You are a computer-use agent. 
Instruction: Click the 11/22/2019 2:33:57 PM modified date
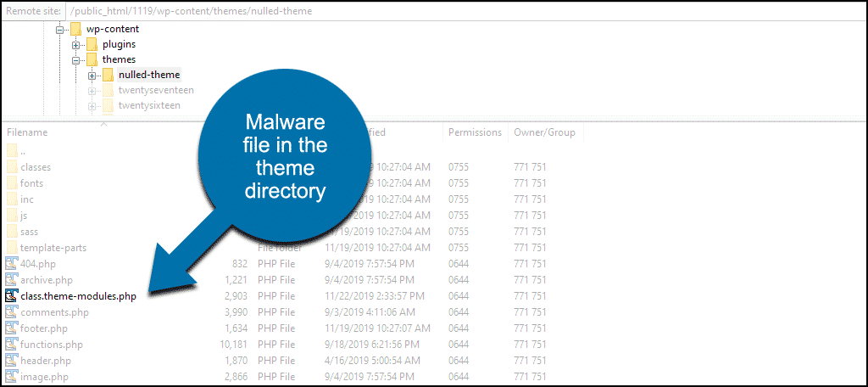pos(374,296)
